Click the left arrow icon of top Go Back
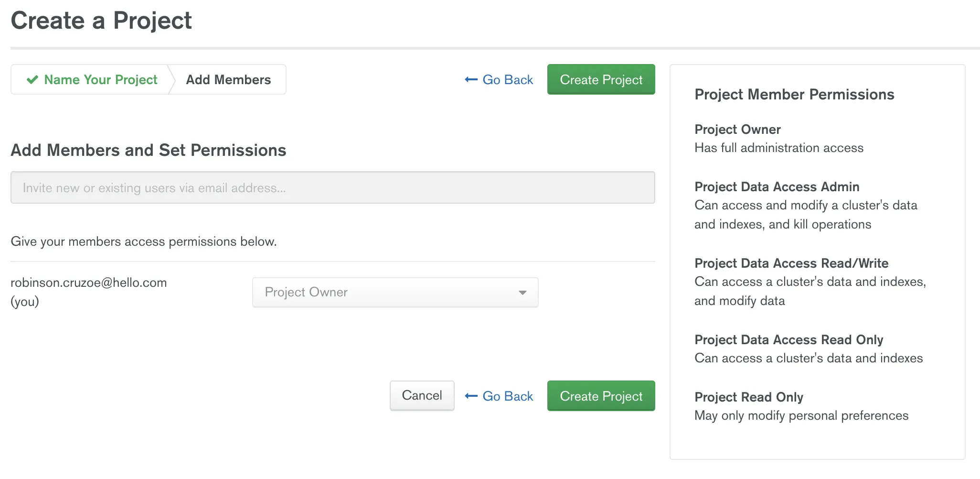The image size is (980, 479). pos(471,79)
